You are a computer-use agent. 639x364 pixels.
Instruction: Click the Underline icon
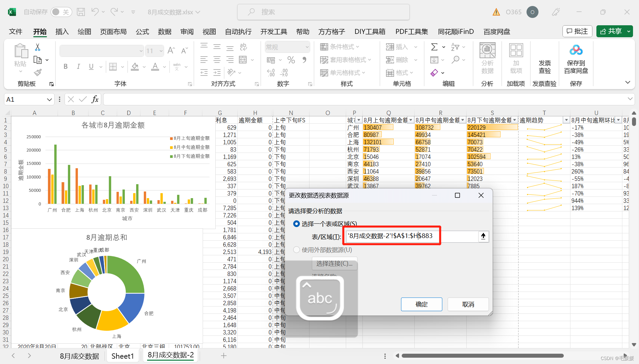click(91, 66)
